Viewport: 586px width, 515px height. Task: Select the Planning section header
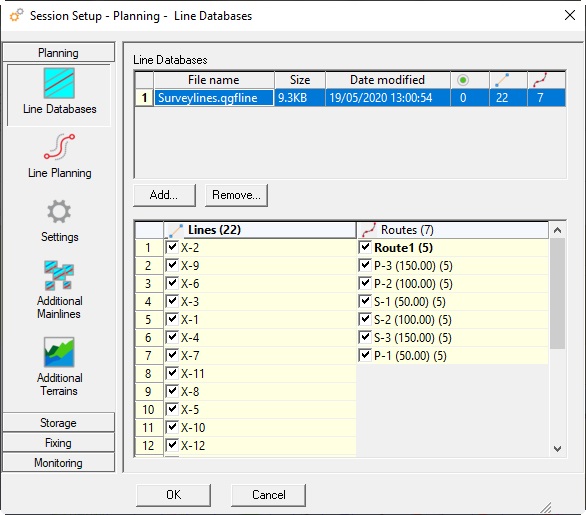click(x=58, y=53)
